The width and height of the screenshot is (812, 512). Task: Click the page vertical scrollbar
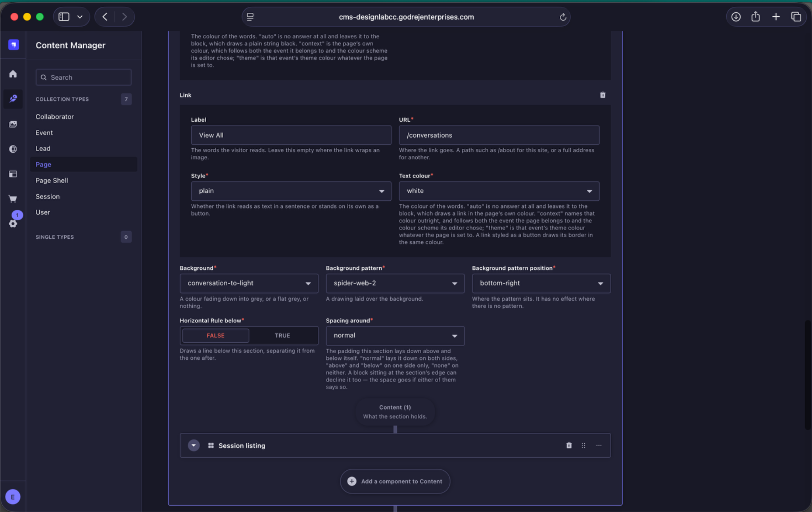click(807, 375)
